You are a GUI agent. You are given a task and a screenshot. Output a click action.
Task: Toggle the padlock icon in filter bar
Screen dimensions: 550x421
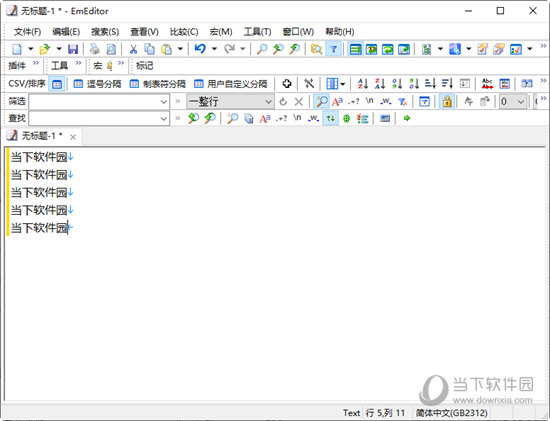click(447, 101)
